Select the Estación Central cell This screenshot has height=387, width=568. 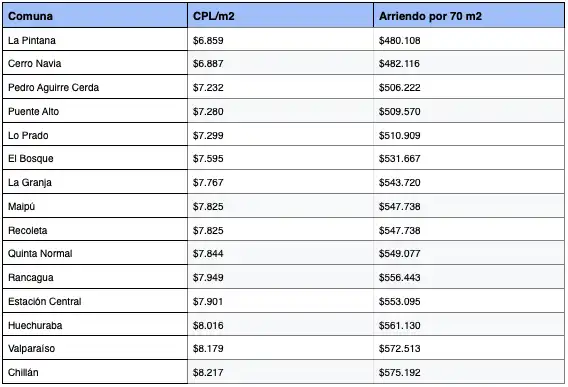click(95, 301)
